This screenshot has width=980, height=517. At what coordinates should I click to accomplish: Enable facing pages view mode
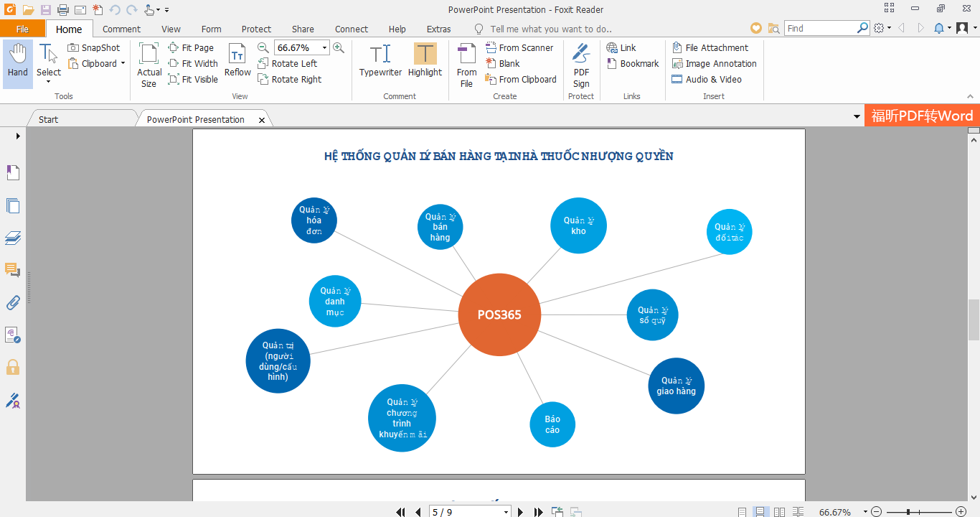(x=779, y=512)
